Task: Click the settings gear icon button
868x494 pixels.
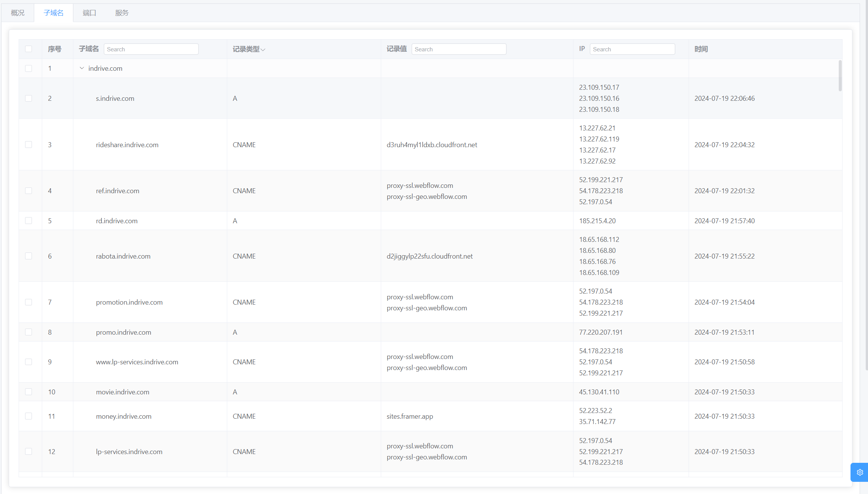Action: [860, 472]
